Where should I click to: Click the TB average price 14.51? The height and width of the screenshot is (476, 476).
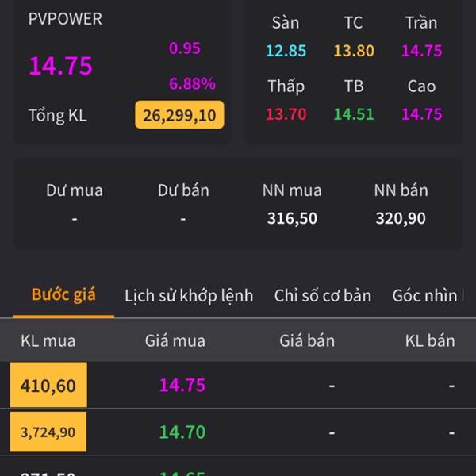[x=354, y=114]
